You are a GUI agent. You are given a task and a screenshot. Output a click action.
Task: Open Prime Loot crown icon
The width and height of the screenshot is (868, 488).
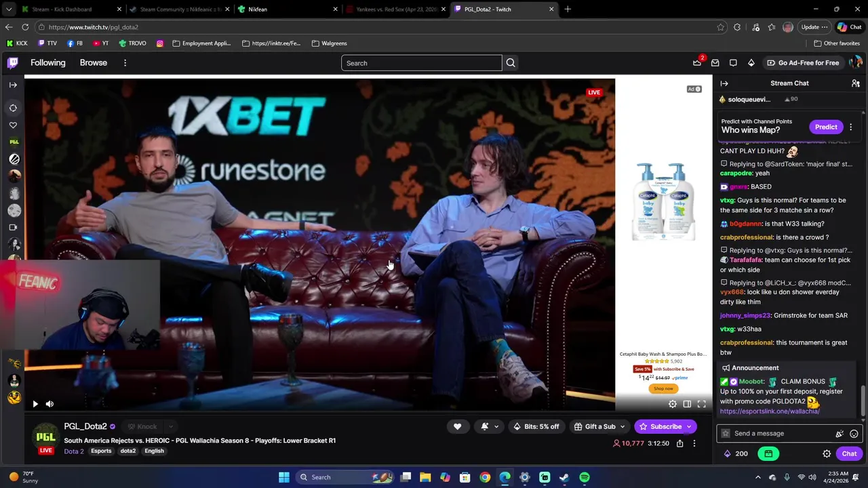tap(697, 62)
